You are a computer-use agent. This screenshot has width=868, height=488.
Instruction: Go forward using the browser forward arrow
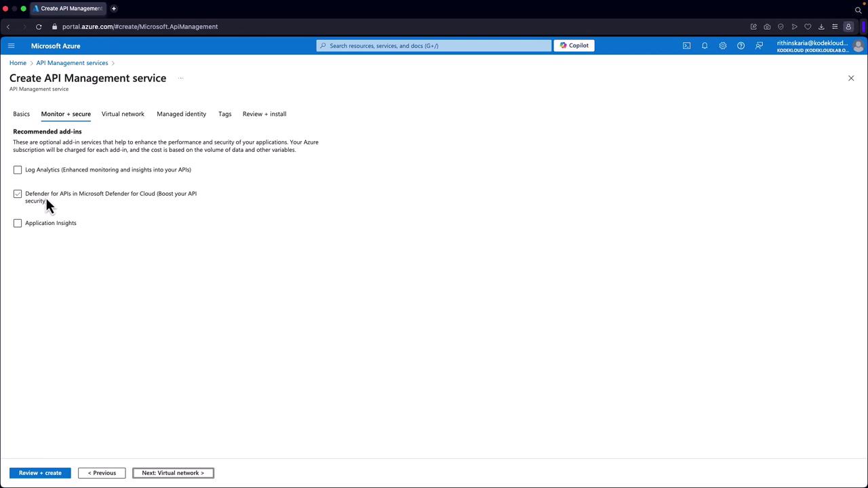pyautogui.click(x=24, y=26)
